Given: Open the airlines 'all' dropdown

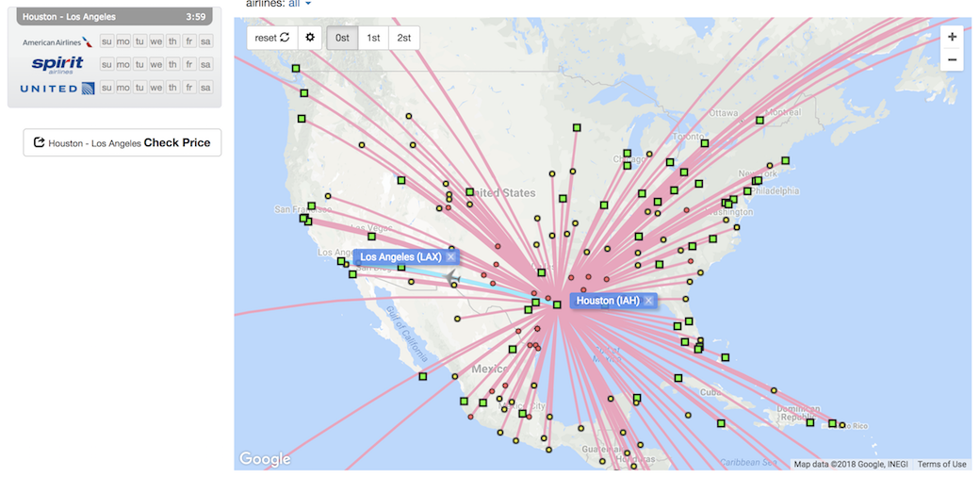Looking at the screenshot, I should (x=300, y=4).
